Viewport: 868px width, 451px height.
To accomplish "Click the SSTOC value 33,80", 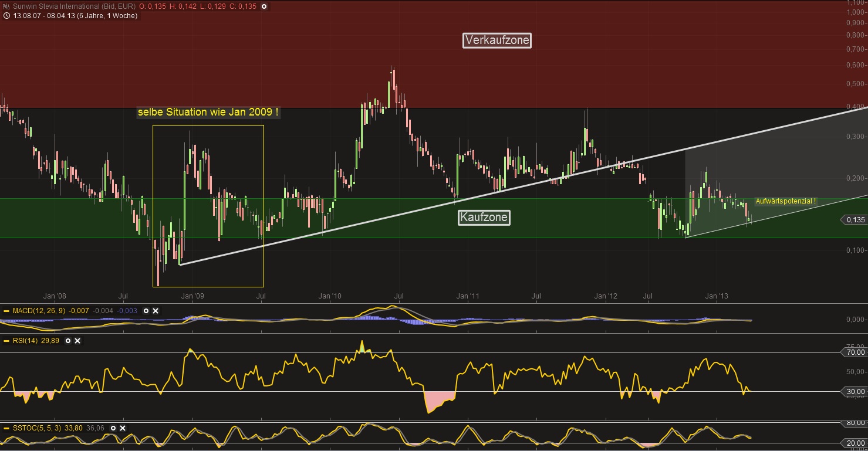I will click(x=75, y=428).
